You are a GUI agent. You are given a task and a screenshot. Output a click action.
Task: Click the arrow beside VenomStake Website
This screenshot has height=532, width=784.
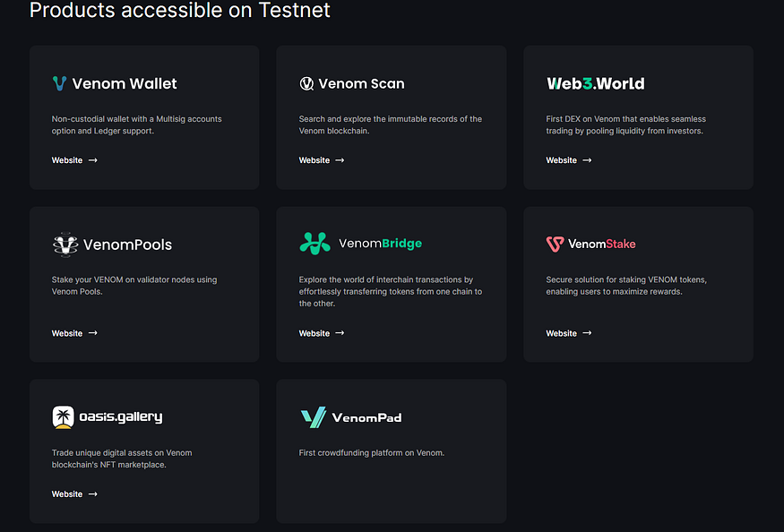coord(587,333)
